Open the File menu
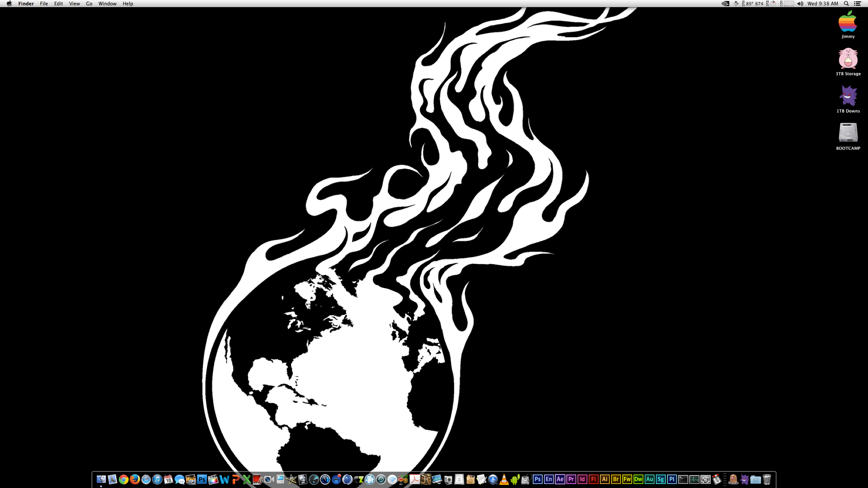This screenshot has width=868, height=488. coord(44,3)
